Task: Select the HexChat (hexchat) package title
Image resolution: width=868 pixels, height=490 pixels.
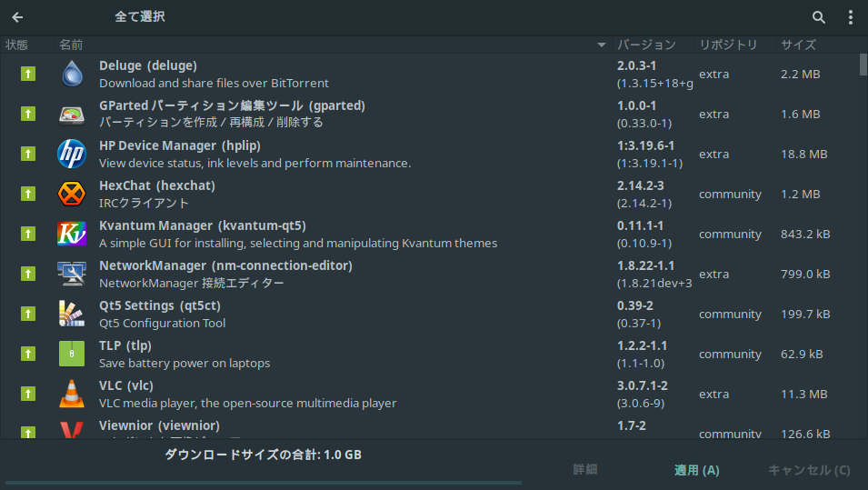Action: coord(157,185)
